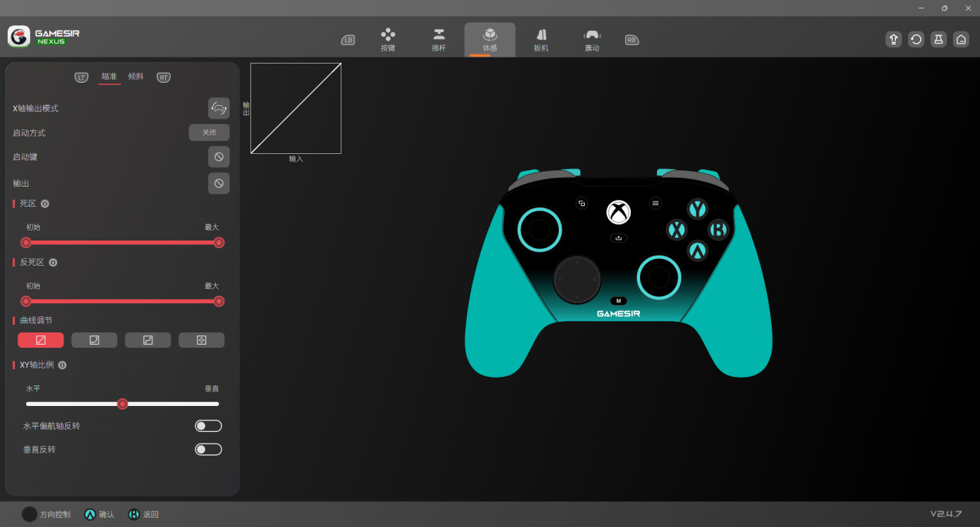Click the B button on controller image
The height and width of the screenshot is (527, 980).
(718, 230)
